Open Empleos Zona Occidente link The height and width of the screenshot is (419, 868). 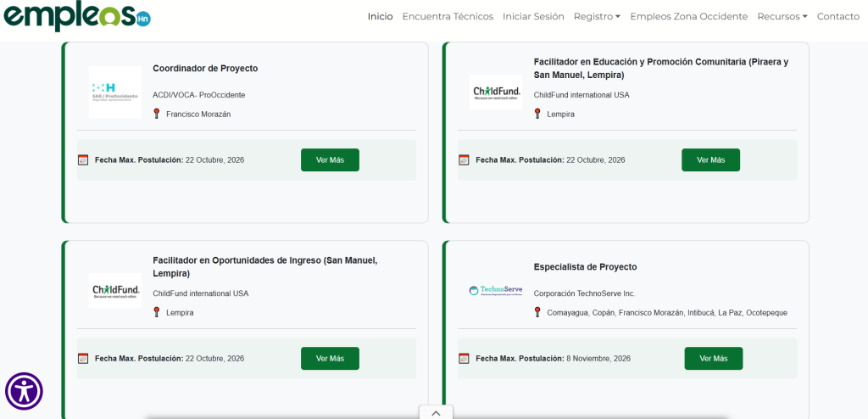[688, 17]
